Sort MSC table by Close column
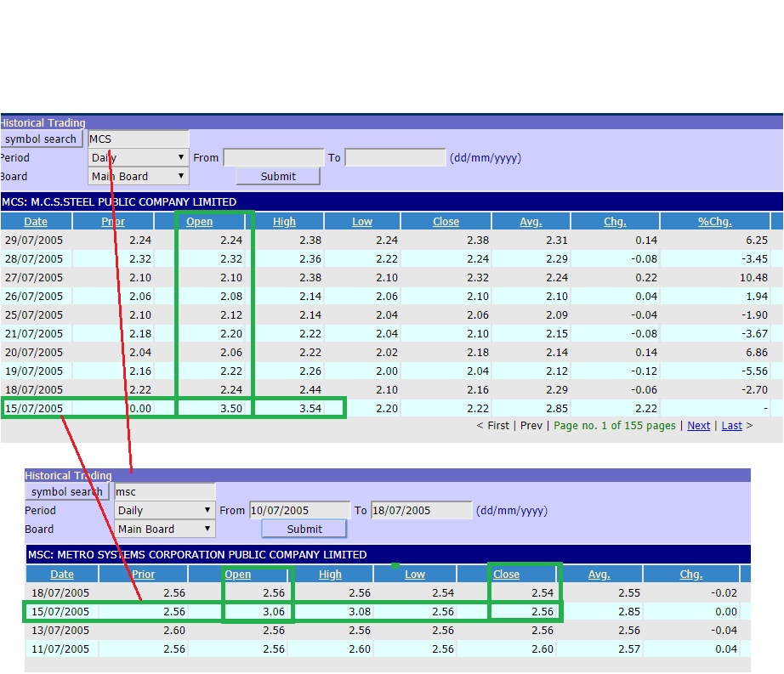The width and height of the screenshot is (784, 674). [x=507, y=574]
